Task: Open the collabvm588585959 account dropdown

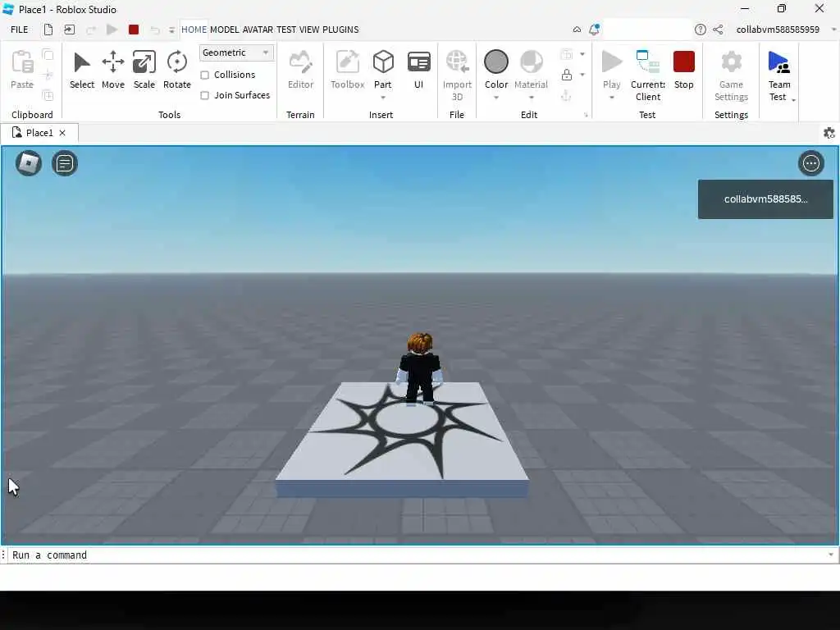Action: (834, 30)
